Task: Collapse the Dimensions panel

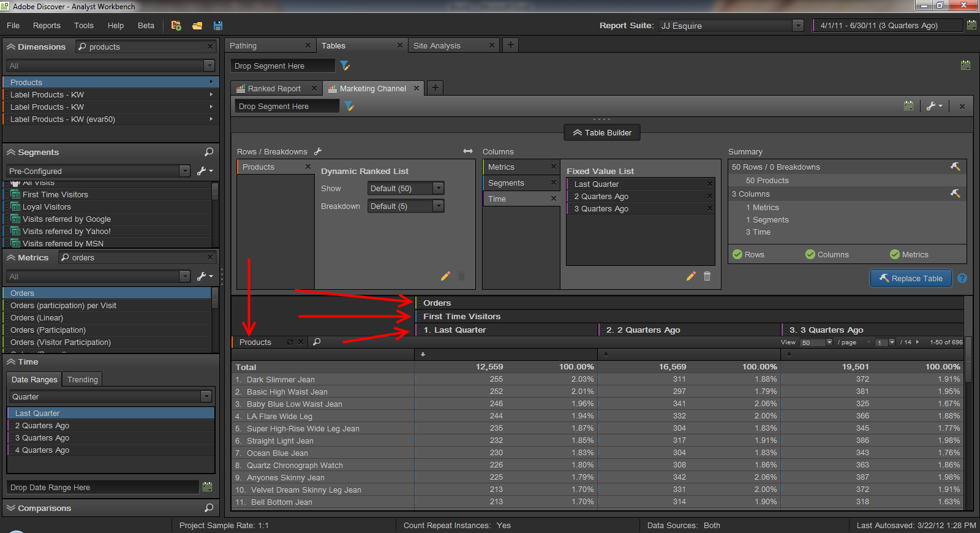Action: [x=11, y=47]
